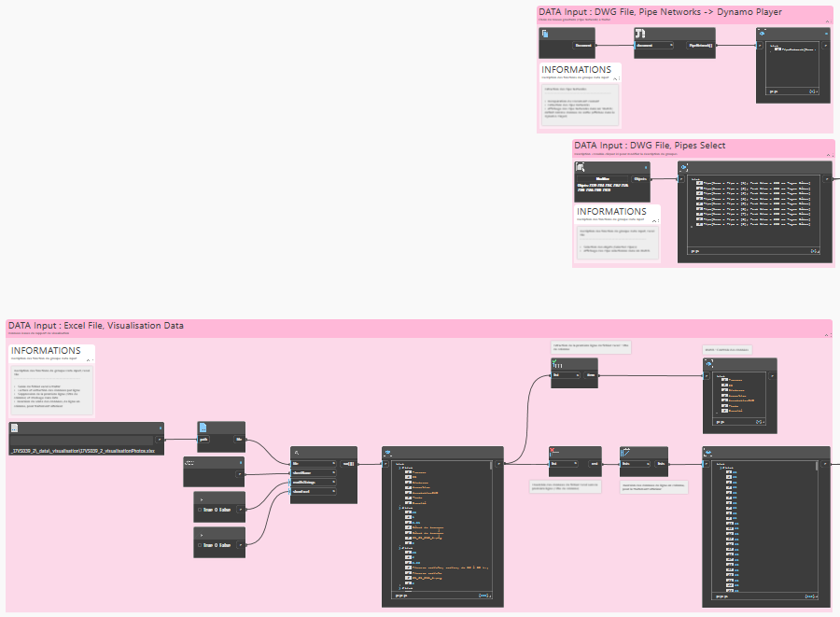Click the Watch node icon in Pipes Select group
Viewport: 840px width, 617px height.
683,167
